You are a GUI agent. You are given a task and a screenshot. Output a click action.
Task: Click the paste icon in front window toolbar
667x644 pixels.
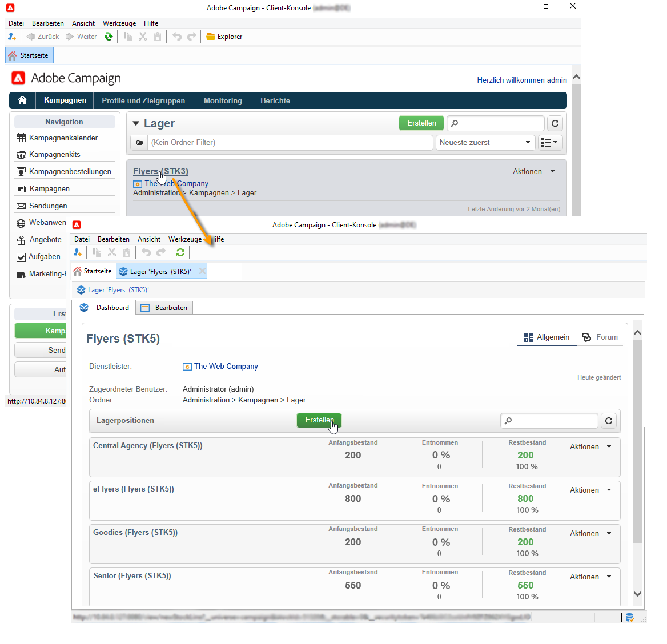pyautogui.click(x=127, y=253)
